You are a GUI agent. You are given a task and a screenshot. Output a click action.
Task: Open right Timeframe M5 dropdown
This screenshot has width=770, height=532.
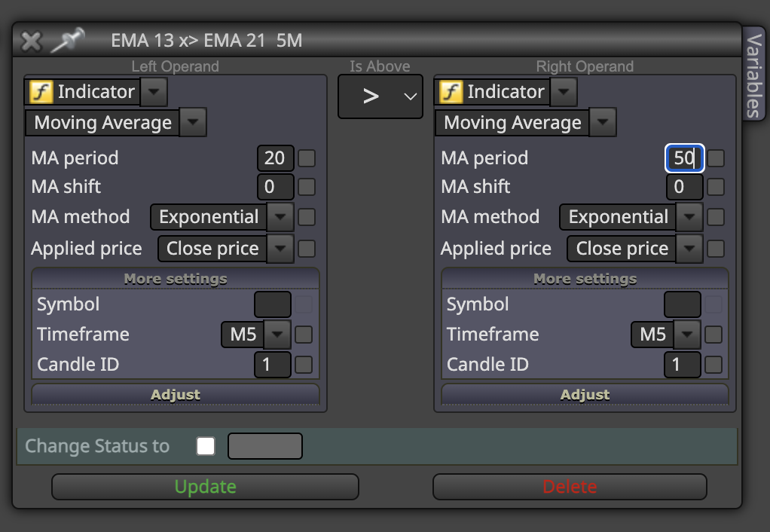point(686,334)
